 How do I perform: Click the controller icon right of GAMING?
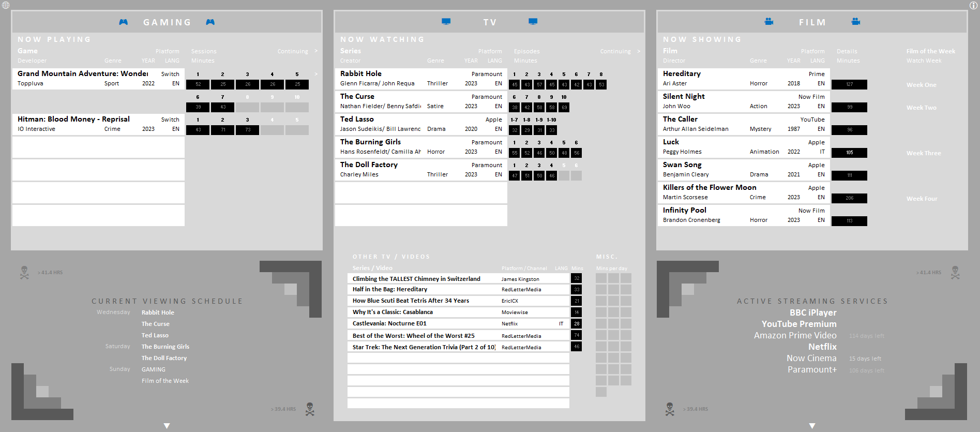pyautogui.click(x=210, y=22)
